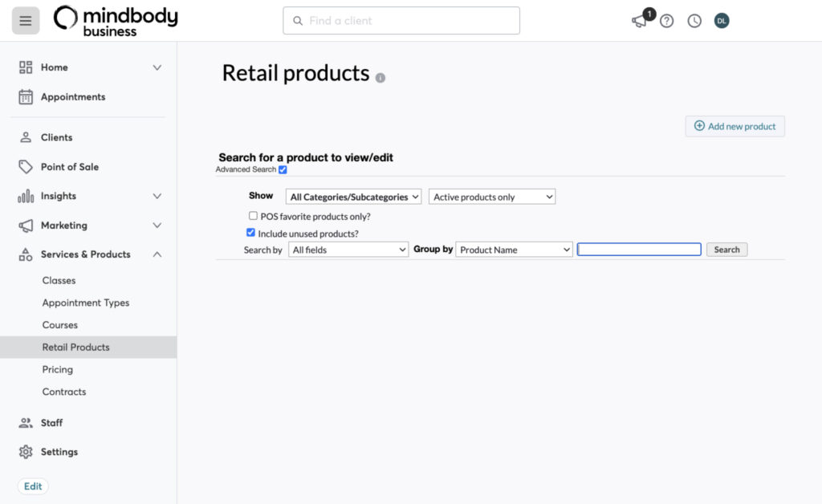Click the Clients person icon
Image resolution: width=822 pixels, height=504 pixels.
[26, 137]
